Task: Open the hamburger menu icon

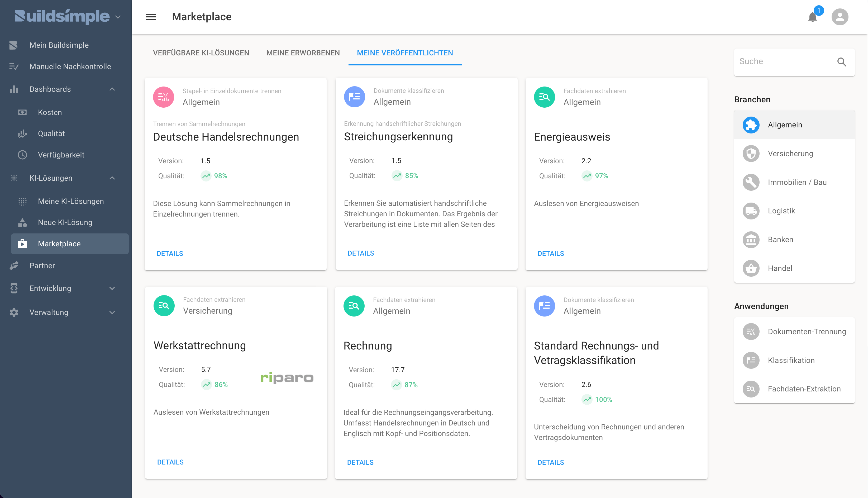Action: (151, 17)
